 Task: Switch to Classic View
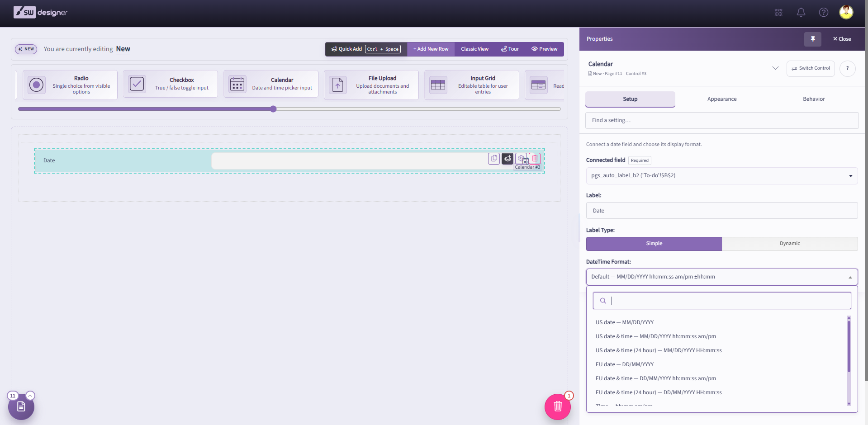[474, 49]
